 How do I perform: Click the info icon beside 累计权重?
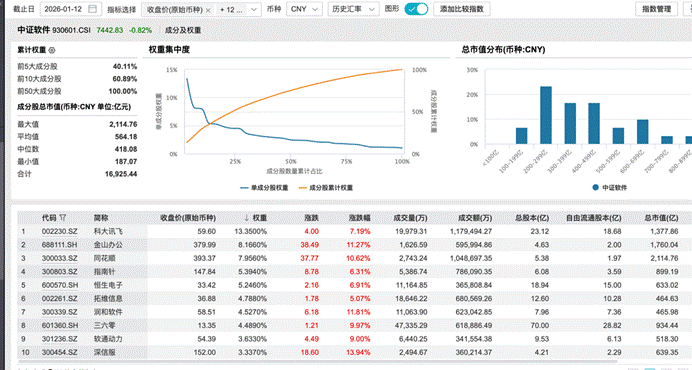(52, 50)
